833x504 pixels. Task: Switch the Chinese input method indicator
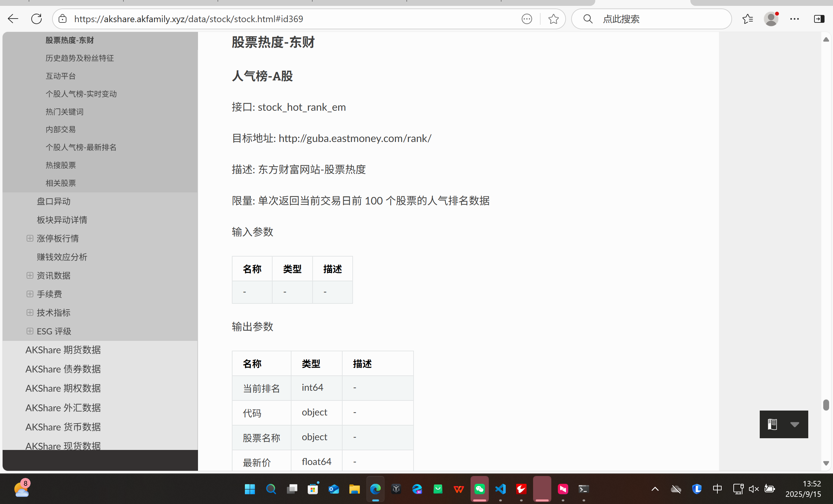pos(717,489)
